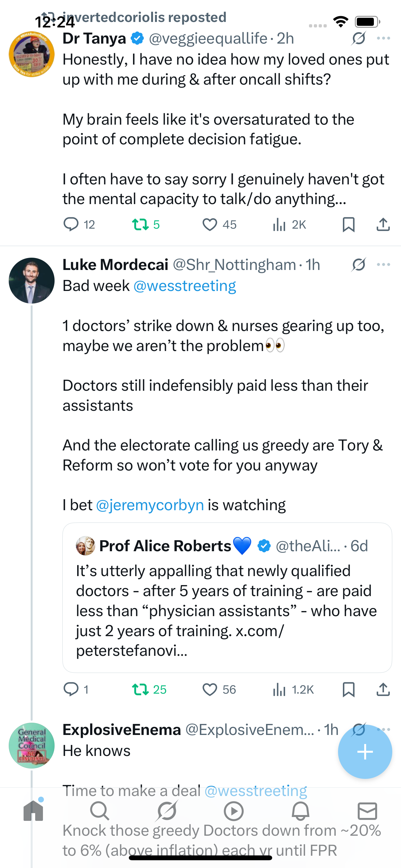Screen dimensions: 401x868
Task: Like Dr Tanya's tweet
Action: pyautogui.click(x=210, y=224)
